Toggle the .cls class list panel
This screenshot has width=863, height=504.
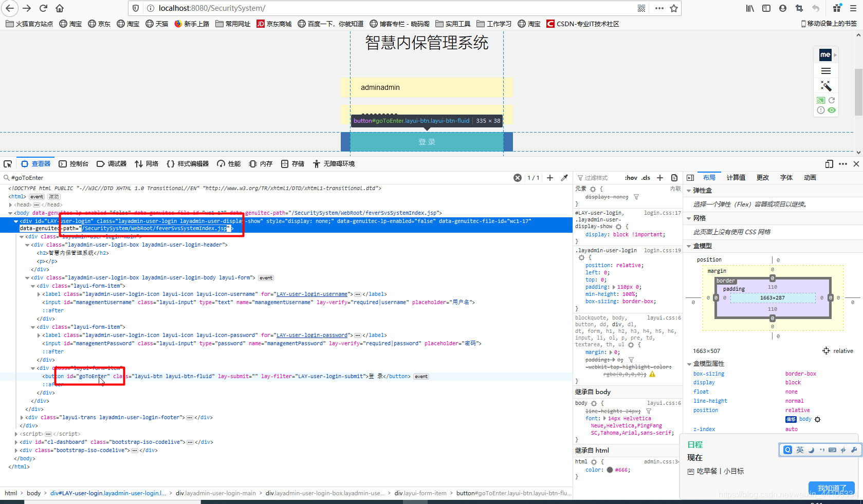(x=646, y=178)
